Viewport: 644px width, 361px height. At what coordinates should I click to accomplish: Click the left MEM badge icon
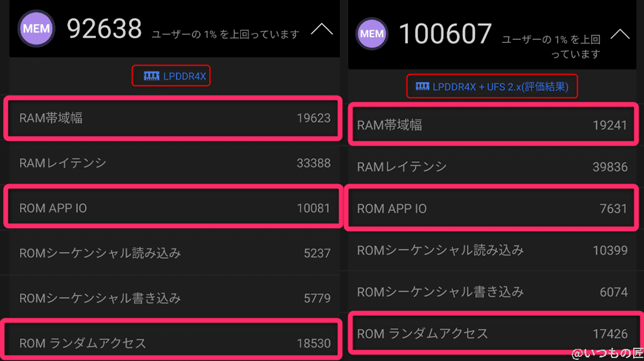coord(36,28)
